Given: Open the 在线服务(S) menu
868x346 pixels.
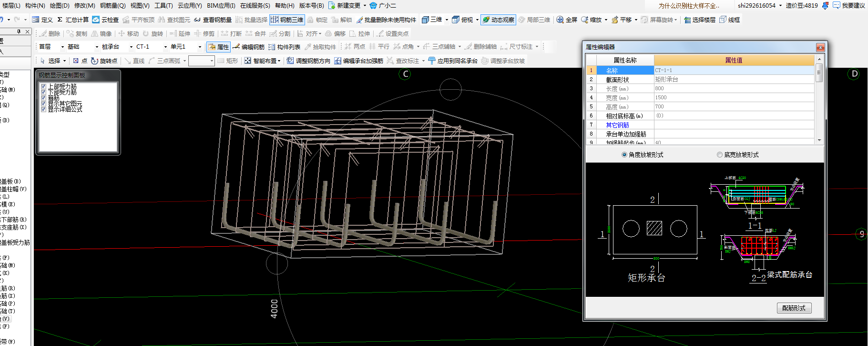Looking at the screenshot, I should (255, 6).
